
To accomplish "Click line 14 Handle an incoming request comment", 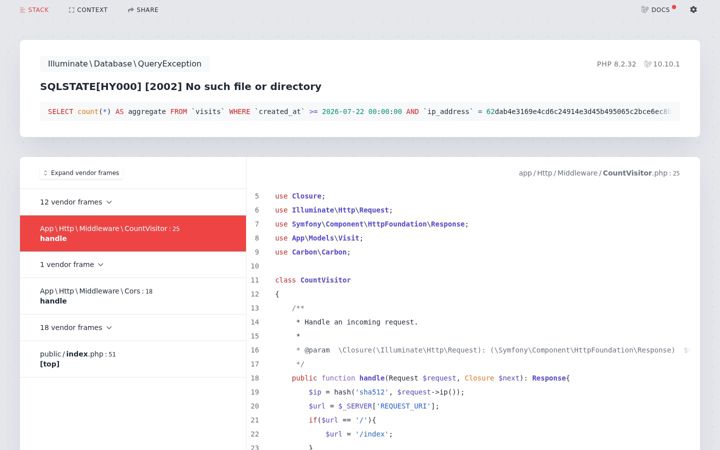I will 357,322.
